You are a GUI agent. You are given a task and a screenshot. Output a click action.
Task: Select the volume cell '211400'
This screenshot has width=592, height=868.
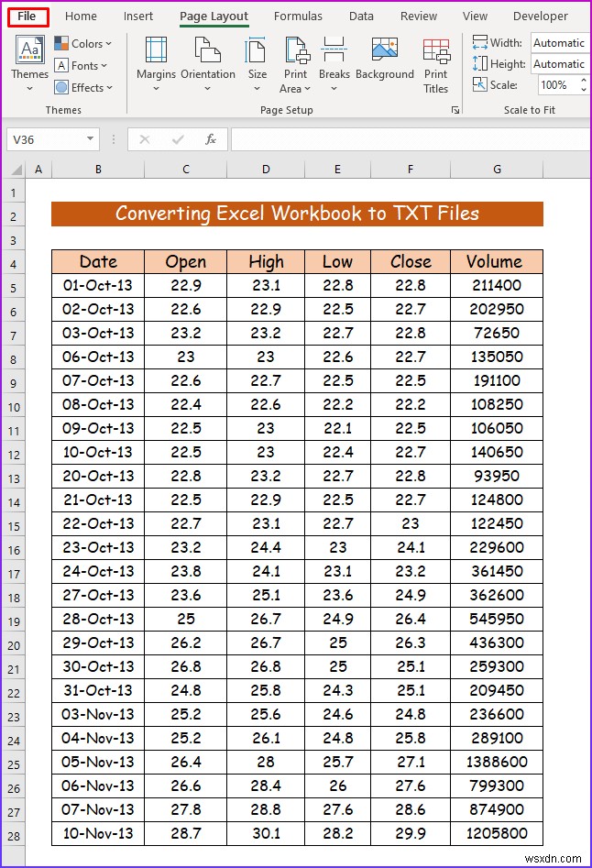[x=497, y=286]
